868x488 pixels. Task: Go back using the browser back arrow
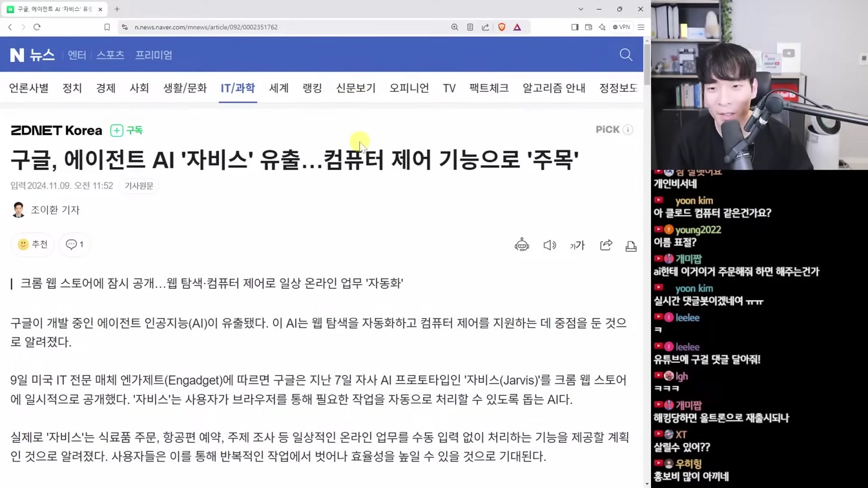(x=10, y=27)
